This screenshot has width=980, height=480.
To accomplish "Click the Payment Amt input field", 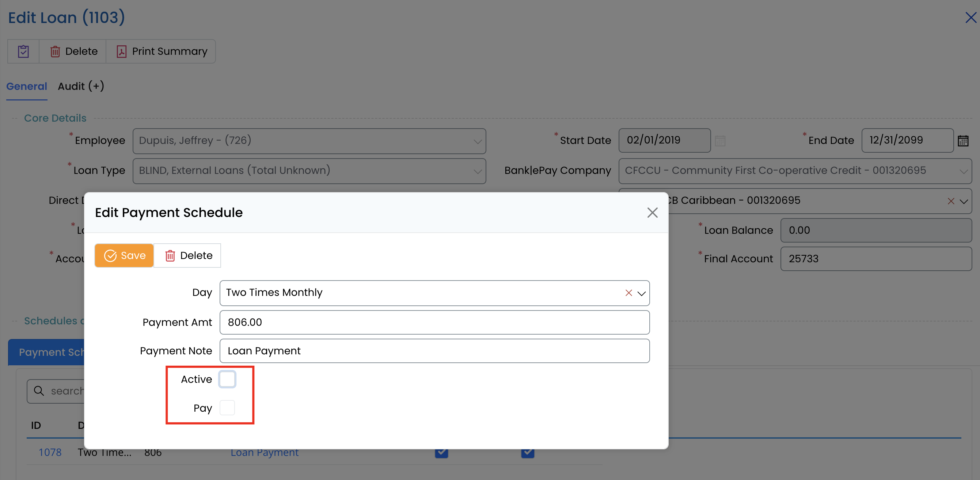I will (434, 322).
